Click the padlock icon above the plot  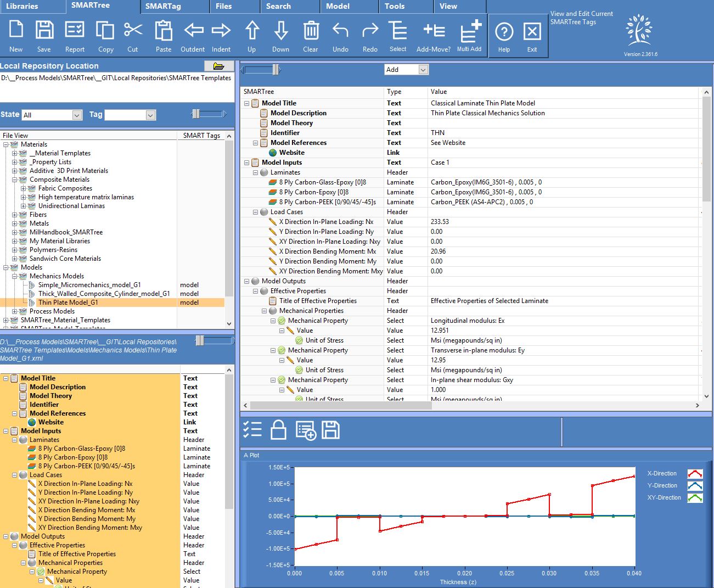click(x=279, y=429)
